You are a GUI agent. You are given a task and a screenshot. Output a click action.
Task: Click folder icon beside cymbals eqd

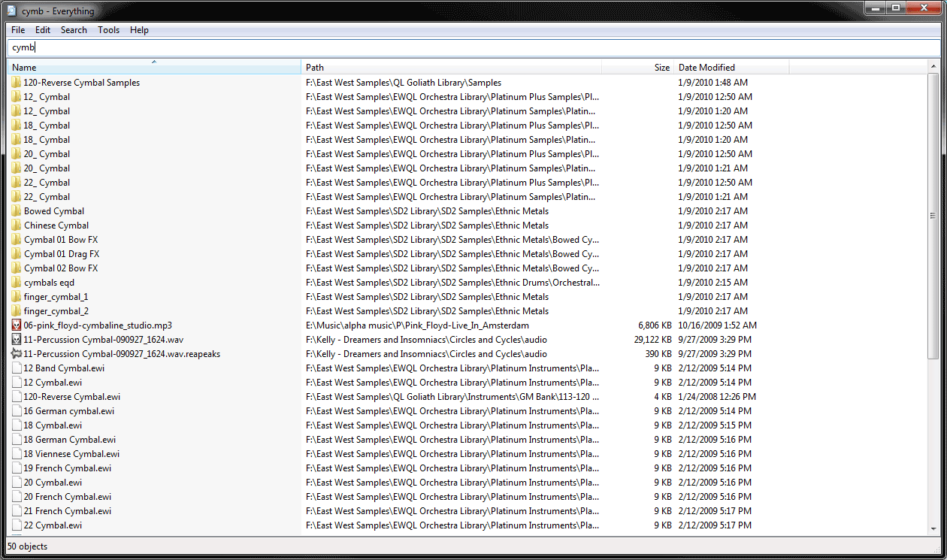pyautogui.click(x=17, y=283)
